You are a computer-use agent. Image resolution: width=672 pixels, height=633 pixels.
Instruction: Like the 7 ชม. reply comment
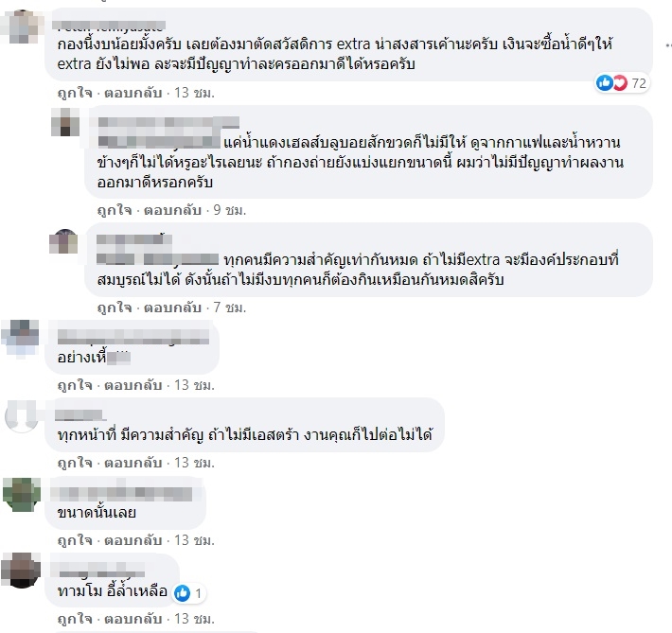tap(115, 308)
